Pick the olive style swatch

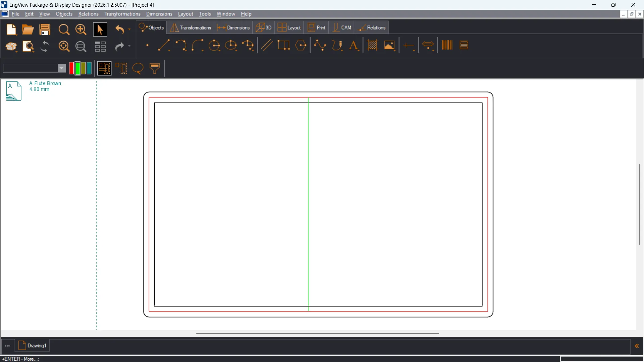click(x=84, y=68)
